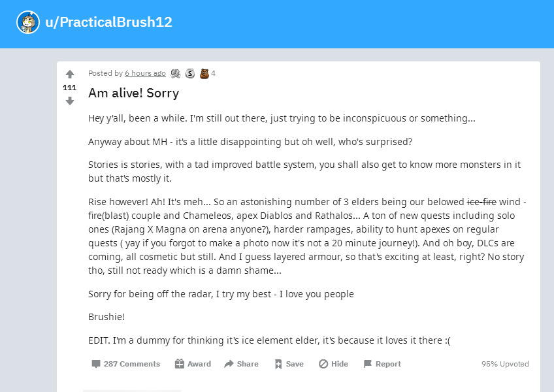Hide this post from the feed
554x392 pixels.
click(x=333, y=364)
